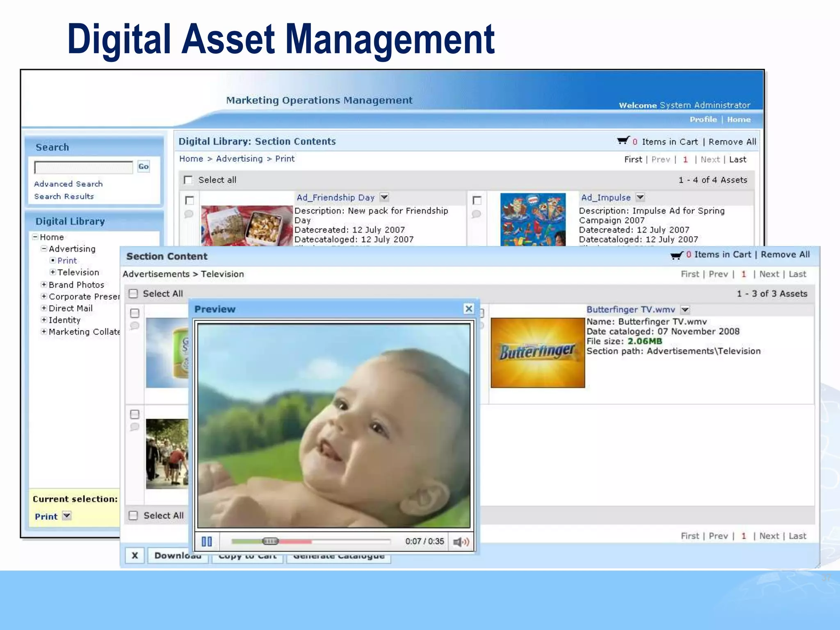Open the Butterfinger video thumbnail
This screenshot has width=840, height=630.
(x=538, y=353)
